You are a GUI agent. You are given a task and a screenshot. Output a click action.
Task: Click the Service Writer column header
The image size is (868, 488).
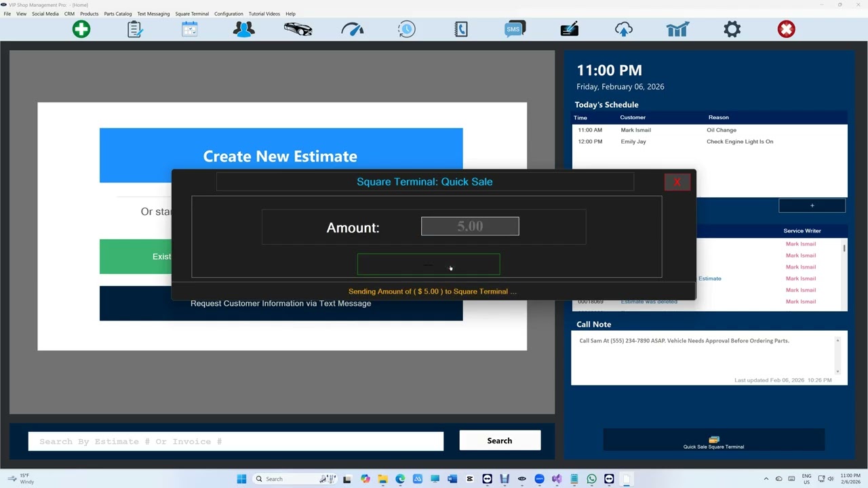point(802,231)
